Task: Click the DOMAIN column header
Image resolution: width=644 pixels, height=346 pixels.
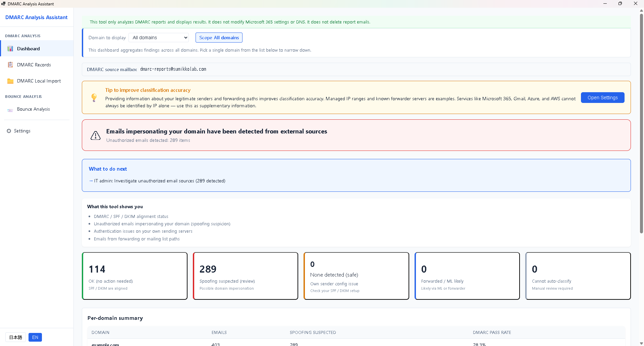Action: (101, 333)
